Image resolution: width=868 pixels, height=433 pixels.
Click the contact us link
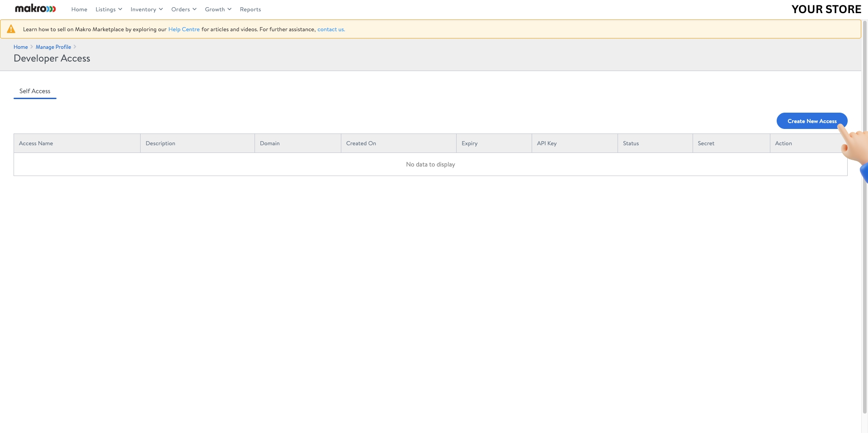[x=330, y=29]
